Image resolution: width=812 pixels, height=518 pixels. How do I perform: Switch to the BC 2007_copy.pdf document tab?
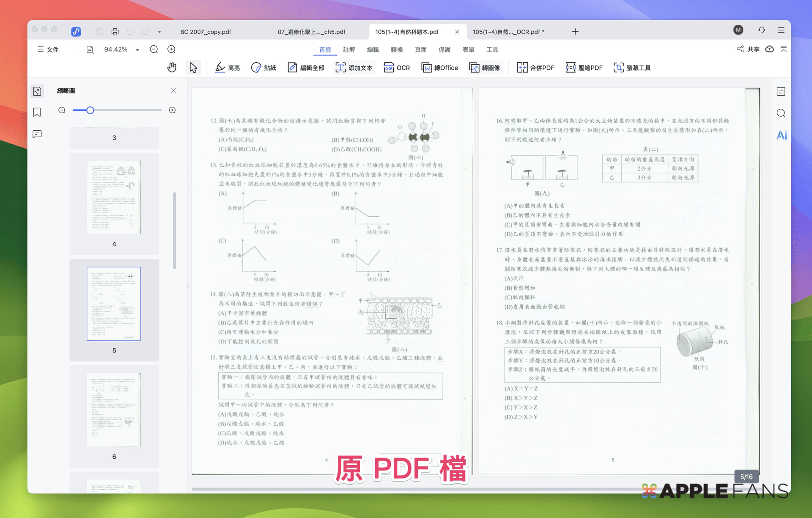click(206, 31)
